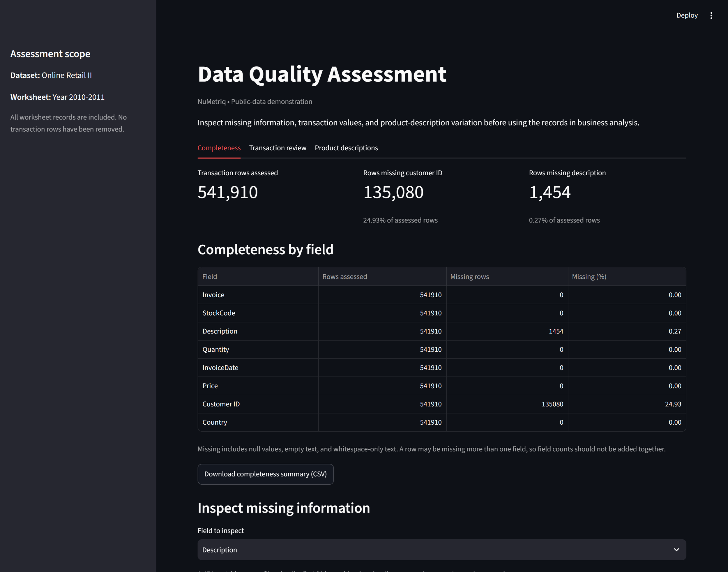Click the Inspect missing information heading
This screenshot has height=572, width=728.
pyautogui.click(x=284, y=508)
